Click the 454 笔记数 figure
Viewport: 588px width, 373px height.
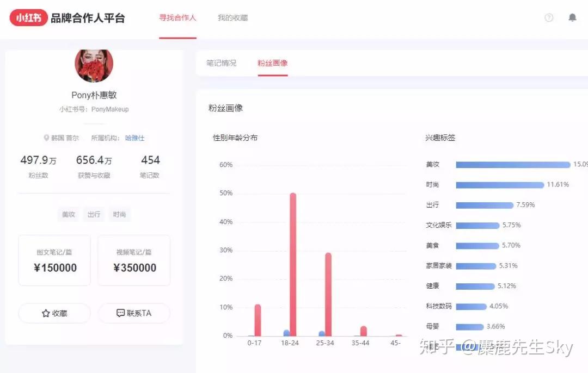point(150,160)
